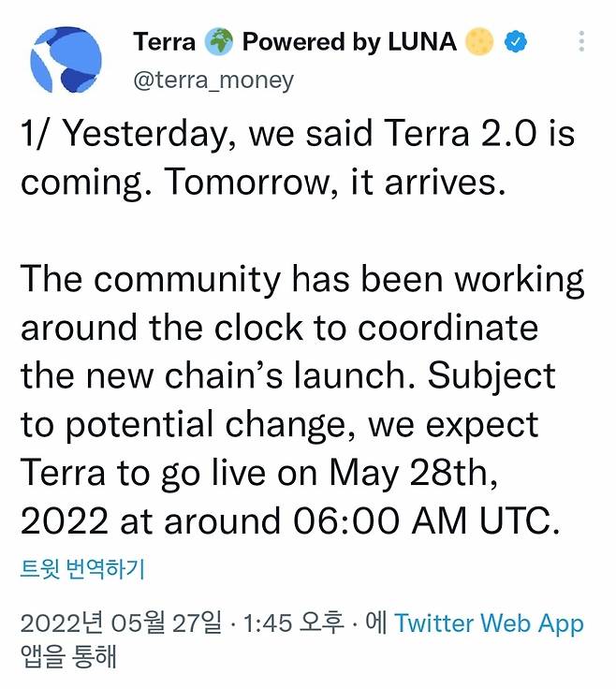Screen dimensions: 616x689
Task: Open the Twitter Web App source link
Action: click(x=489, y=623)
